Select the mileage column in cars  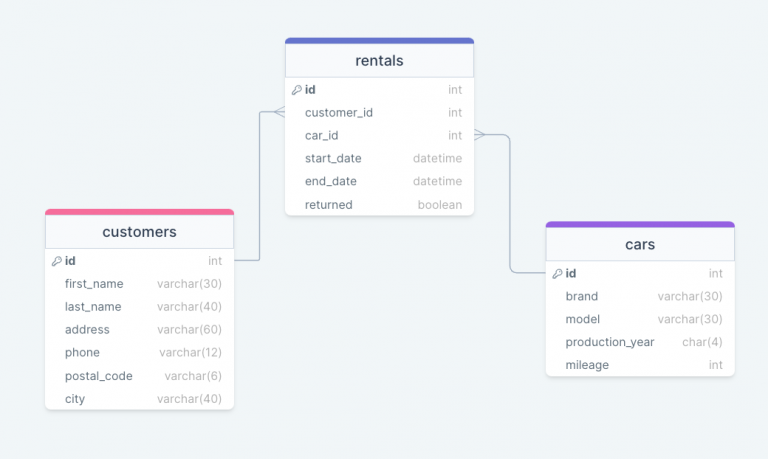click(640, 365)
